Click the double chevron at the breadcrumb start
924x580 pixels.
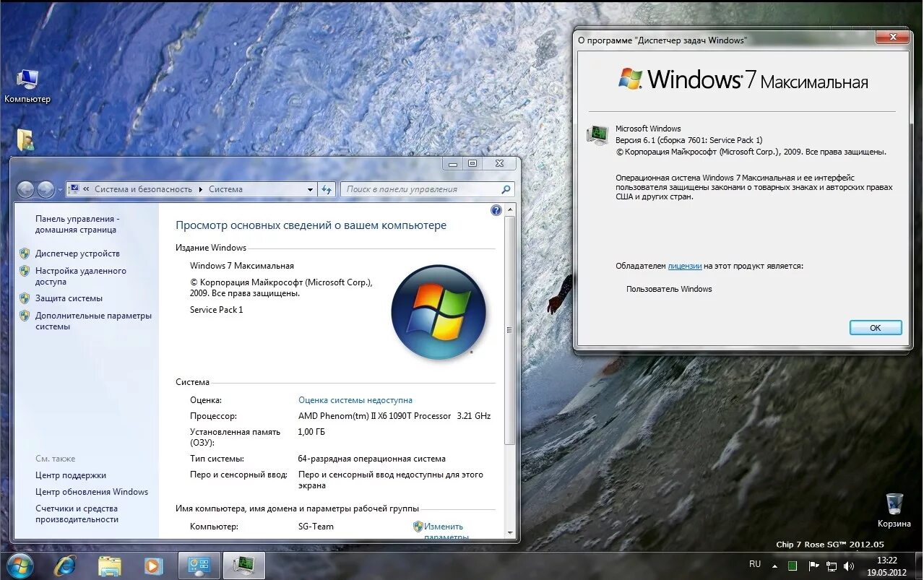pyautogui.click(x=87, y=189)
